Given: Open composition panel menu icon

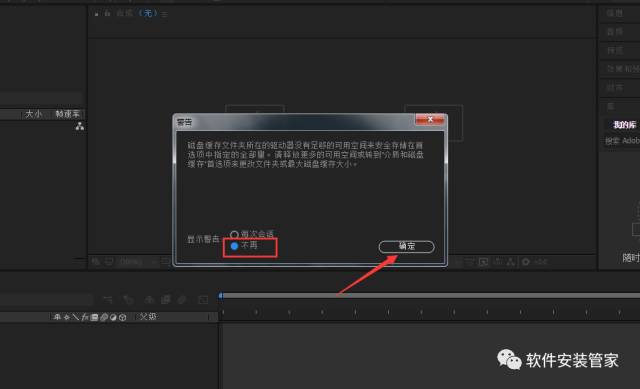Looking at the screenshot, I should tap(164, 14).
